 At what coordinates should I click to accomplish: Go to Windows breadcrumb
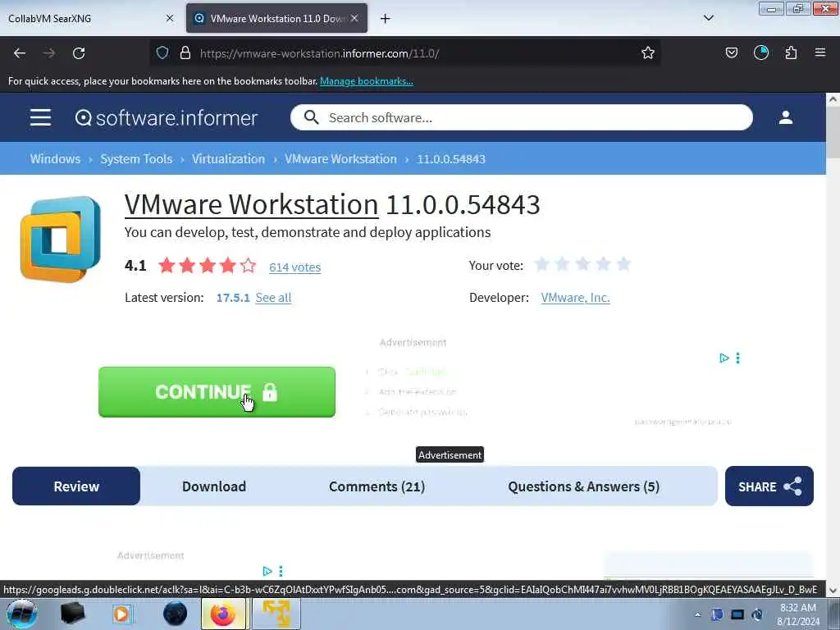(55, 159)
